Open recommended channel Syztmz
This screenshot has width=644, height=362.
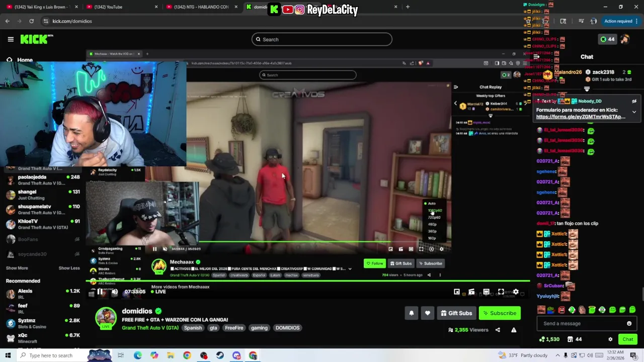point(43,323)
